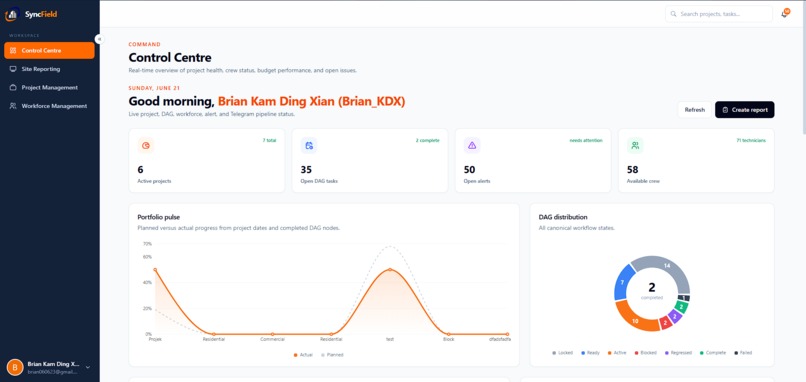Toggle the Planned series in chart legend
This screenshot has width=806, height=382.
click(x=332, y=355)
